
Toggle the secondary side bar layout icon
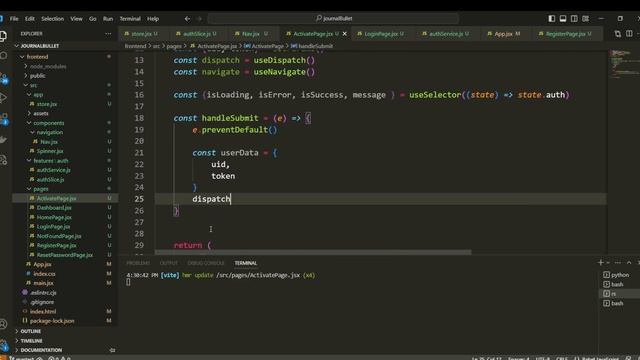574,19
